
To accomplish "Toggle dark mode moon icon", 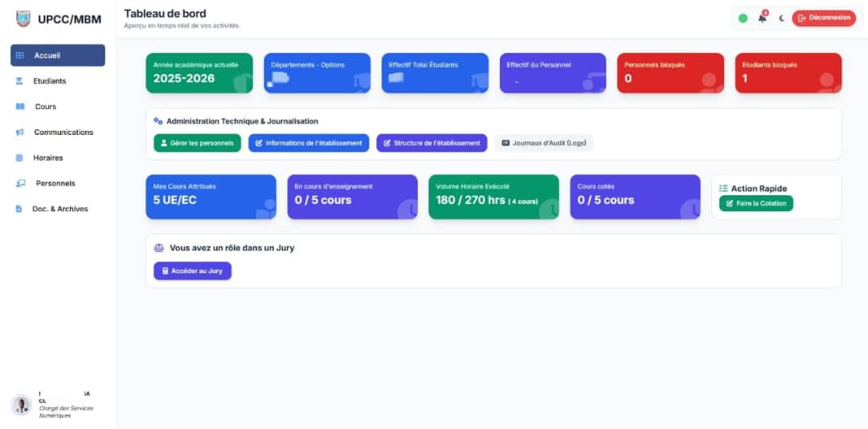I will click(x=782, y=18).
